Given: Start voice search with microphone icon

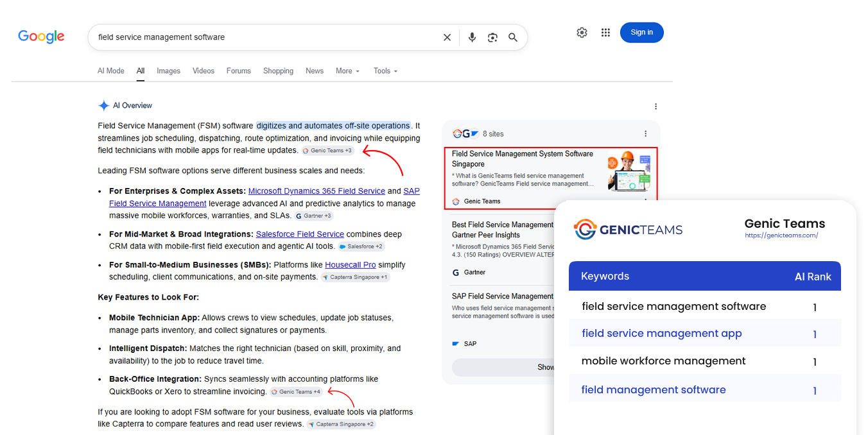Looking at the screenshot, I should click(x=472, y=37).
